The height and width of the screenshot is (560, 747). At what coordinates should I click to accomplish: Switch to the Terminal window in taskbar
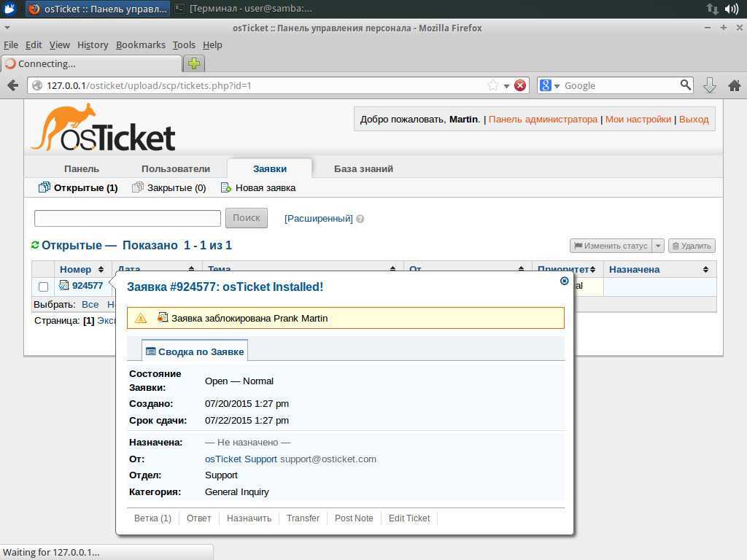[x=249, y=9]
